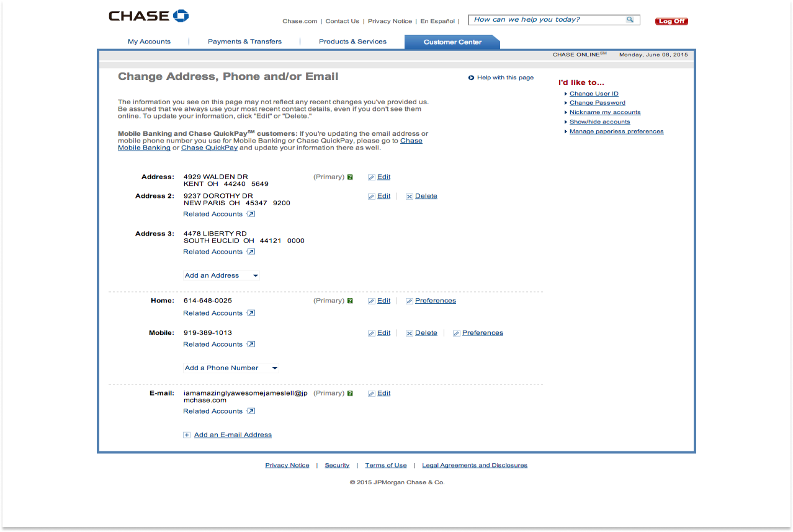
Task: Switch to En Español link
Action: coord(437,21)
